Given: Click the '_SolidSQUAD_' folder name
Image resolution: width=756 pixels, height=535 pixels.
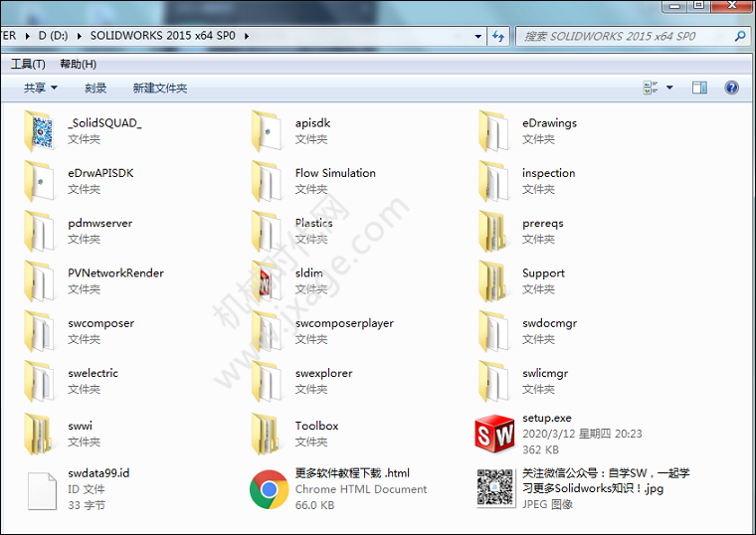Looking at the screenshot, I should coord(104,123).
